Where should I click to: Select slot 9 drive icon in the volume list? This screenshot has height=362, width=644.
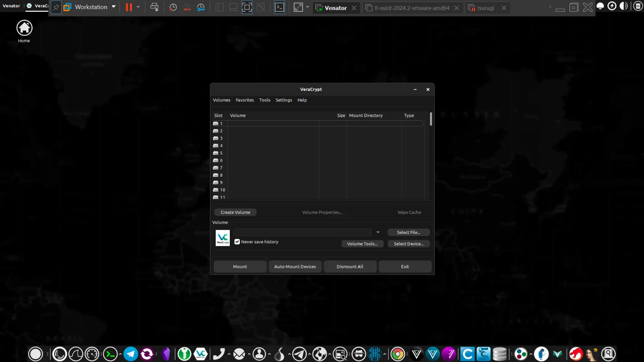click(216, 182)
